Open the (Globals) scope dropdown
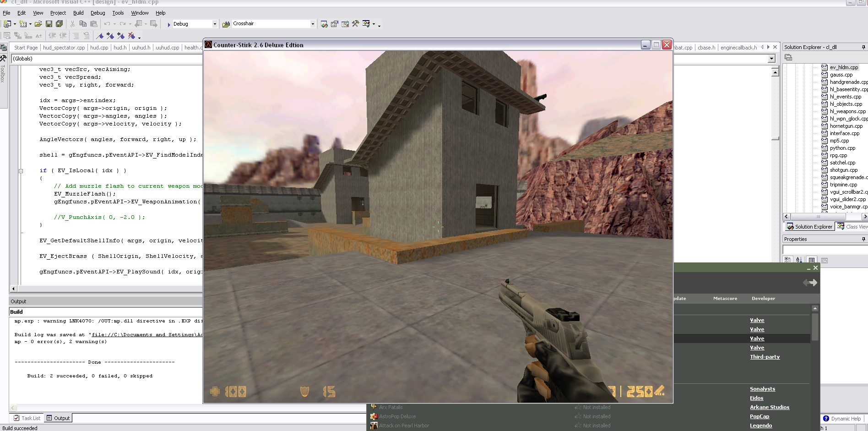The image size is (868, 431). point(106,59)
